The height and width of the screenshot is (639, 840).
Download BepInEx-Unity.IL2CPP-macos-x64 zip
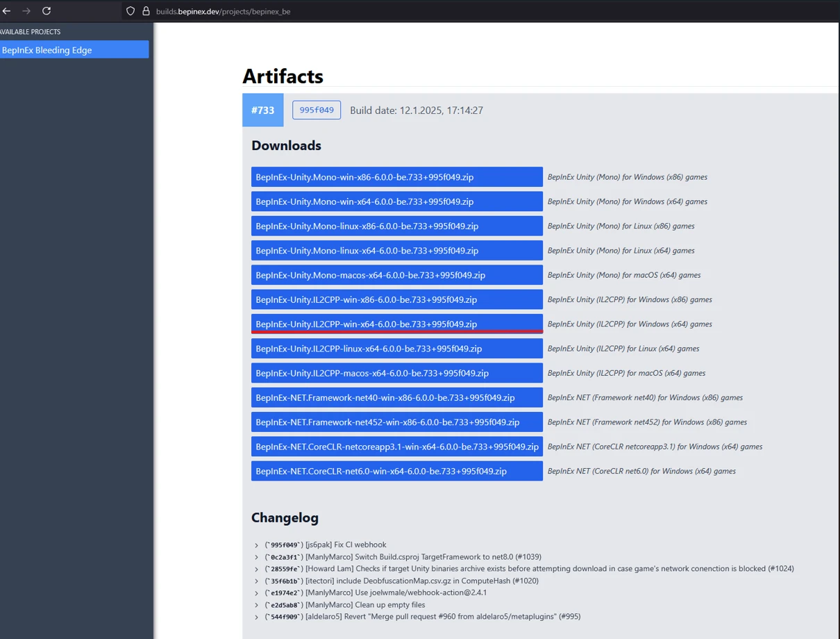click(397, 373)
